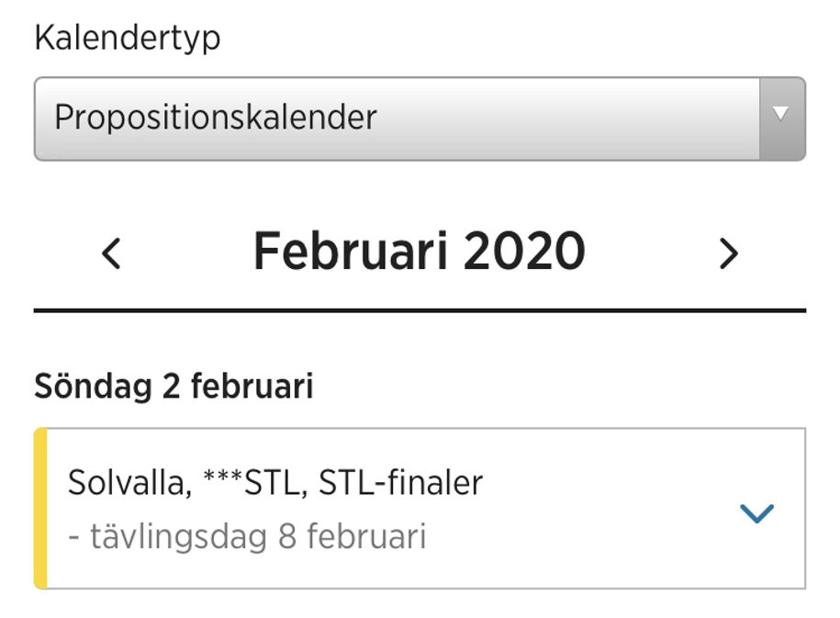Click the yellow stripe on Solvalla card

40,508
